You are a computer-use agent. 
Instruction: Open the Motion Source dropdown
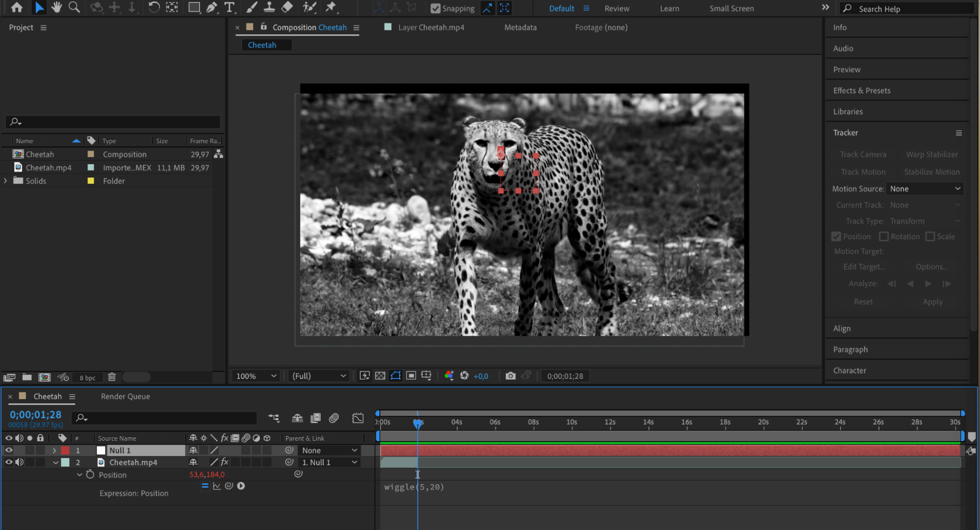925,189
